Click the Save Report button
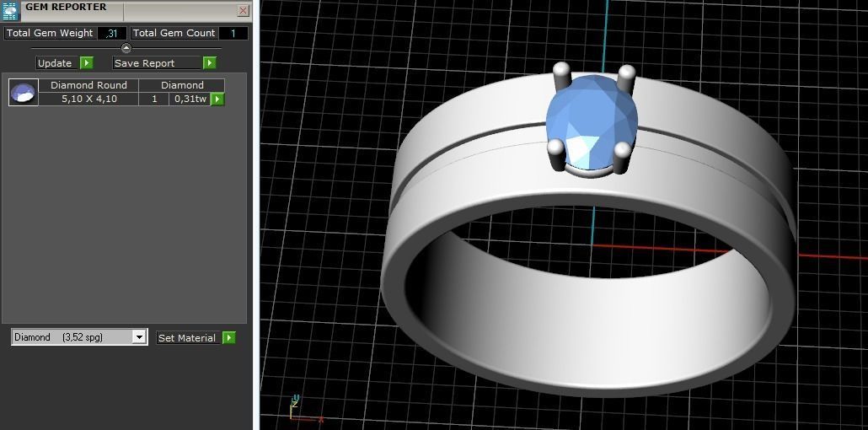Viewport: 868px width, 430px height. click(x=158, y=63)
